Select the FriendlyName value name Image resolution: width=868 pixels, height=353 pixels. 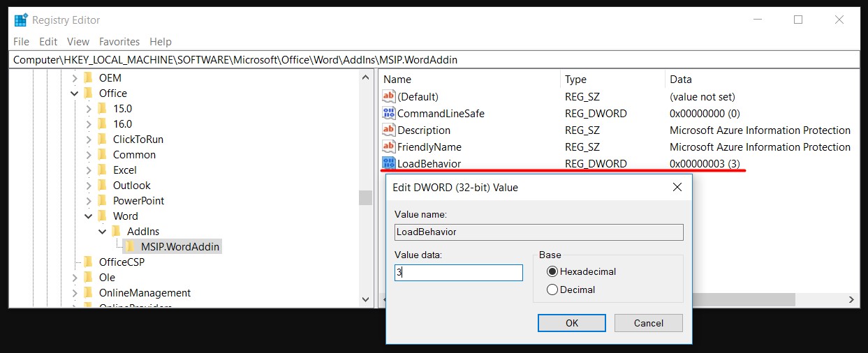click(429, 147)
